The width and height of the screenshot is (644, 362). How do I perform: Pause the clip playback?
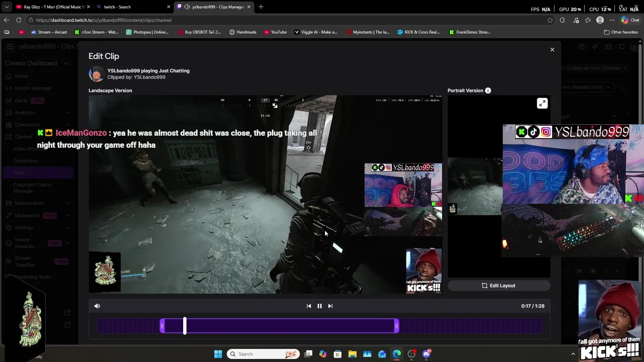pos(319,306)
